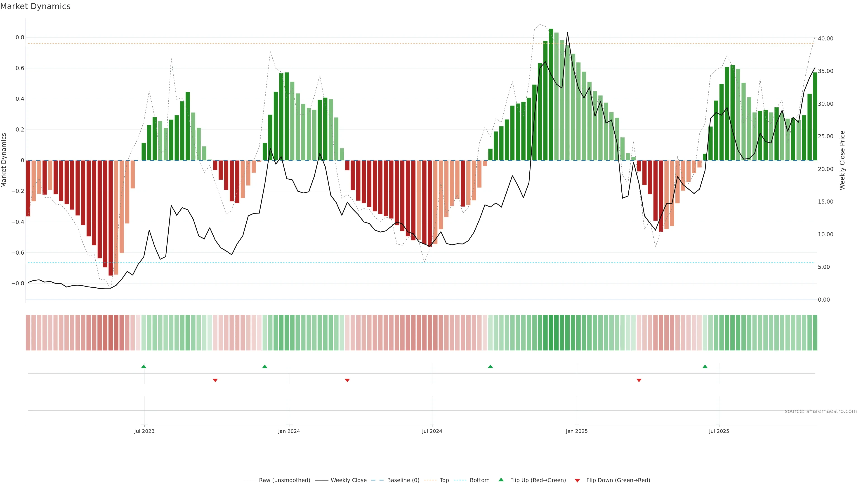Click the Market Dynamics chart title

(35, 6)
